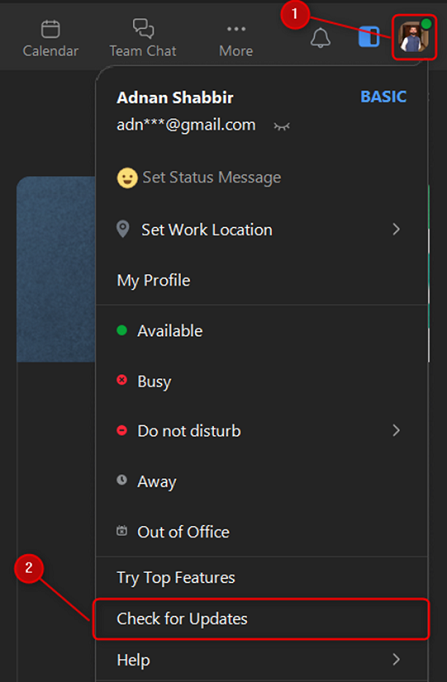Viewport: 447px width, 682px height.
Task: Click the red Busy status icon
Action: click(122, 380)
